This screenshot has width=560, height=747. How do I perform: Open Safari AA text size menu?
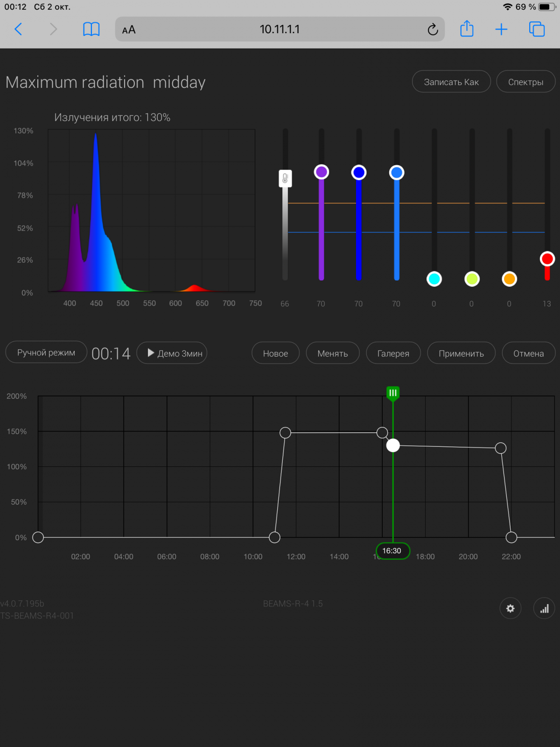[x=129, y=30]
